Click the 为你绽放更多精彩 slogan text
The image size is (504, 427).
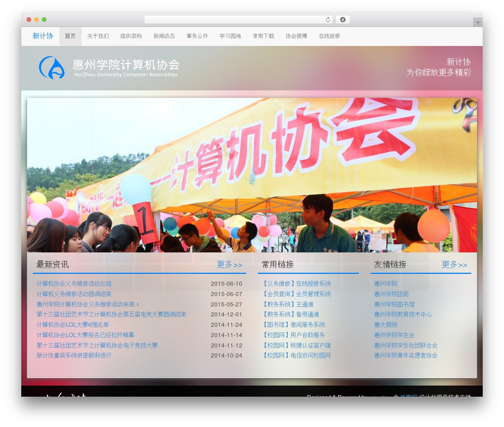coord(439,72)
